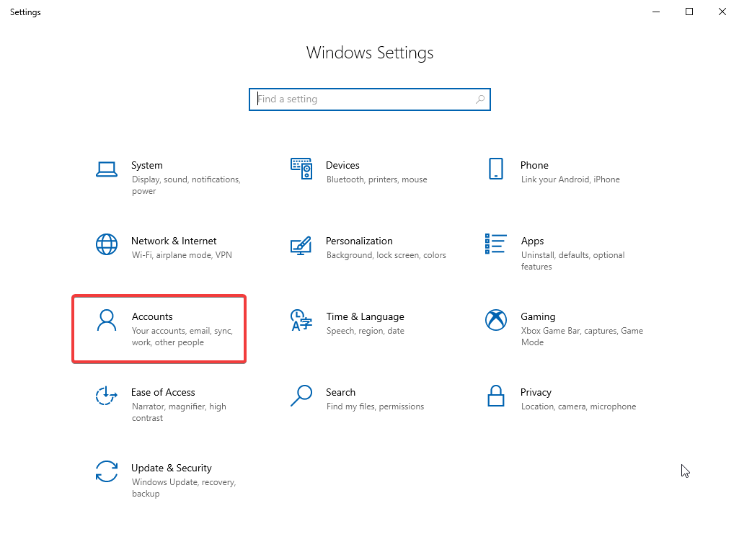739x560 pixels.
Task: Select the Time & Language icon
Action: click(x=301, y=320)
